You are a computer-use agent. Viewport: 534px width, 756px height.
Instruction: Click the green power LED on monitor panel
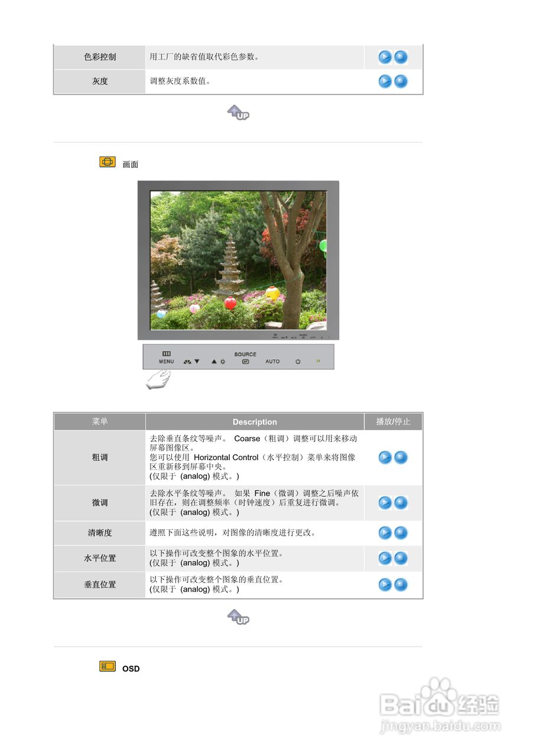pos(318,361)
